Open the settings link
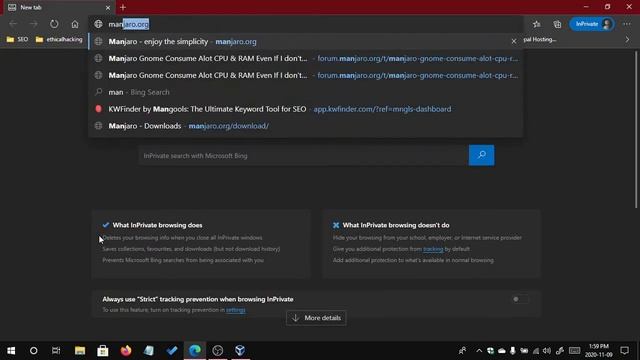The width and height of the screenshot is (640, 360). pos(236,310)
